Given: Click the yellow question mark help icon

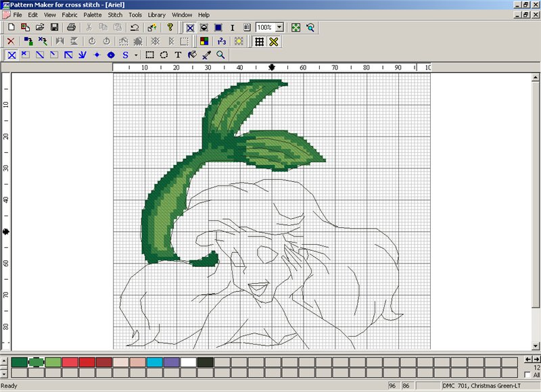Looking at the screenshot, I should tap(170, 27).
